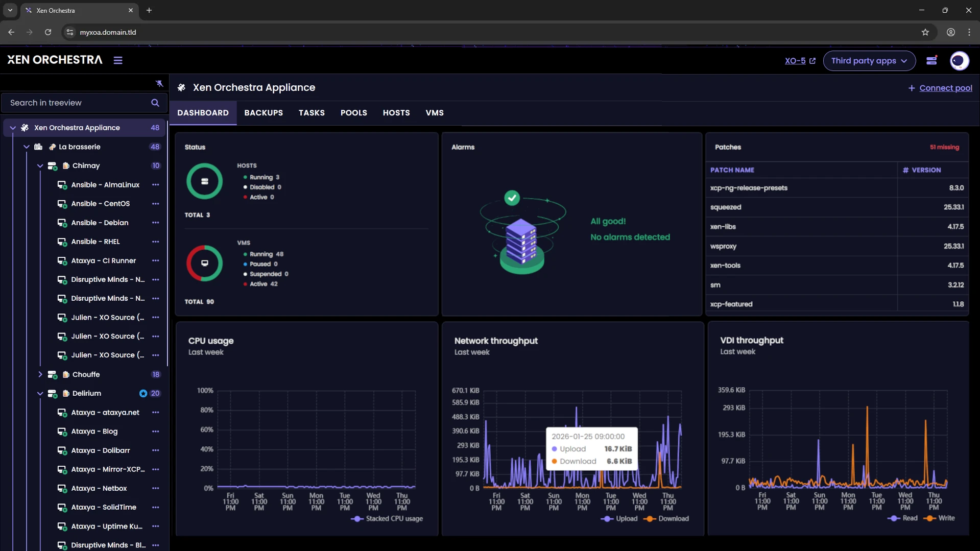Collapse the Chimay tree node

tap(40, 165)
